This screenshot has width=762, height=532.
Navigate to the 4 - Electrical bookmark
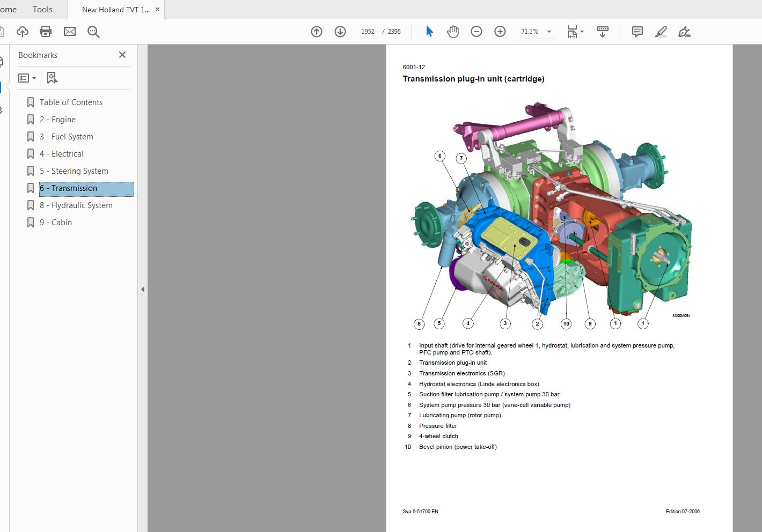tap(62, 154)
